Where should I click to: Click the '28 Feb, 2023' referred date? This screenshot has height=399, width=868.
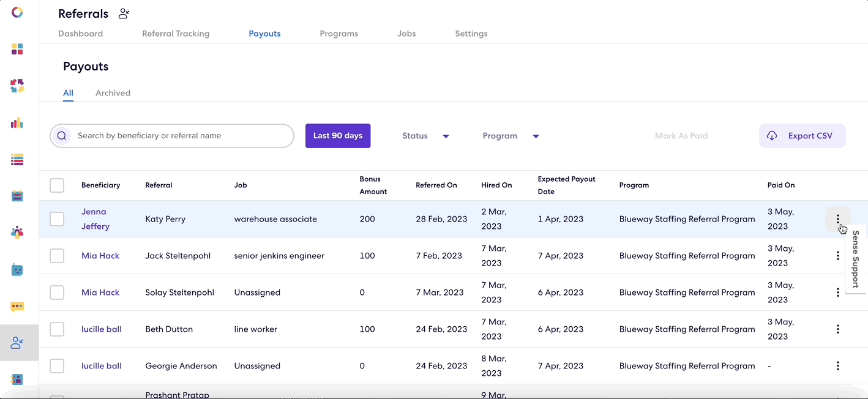click(x=441, y=219)
